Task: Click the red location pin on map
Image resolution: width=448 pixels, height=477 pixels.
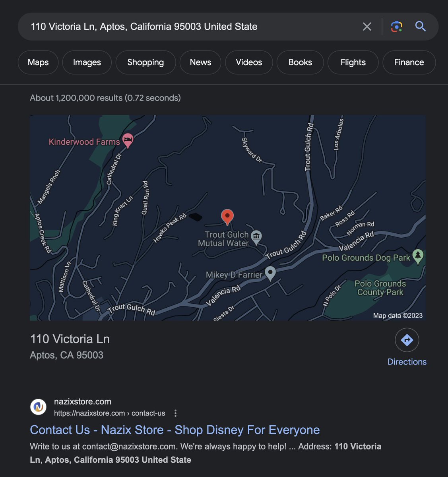Action: (227, 217)
